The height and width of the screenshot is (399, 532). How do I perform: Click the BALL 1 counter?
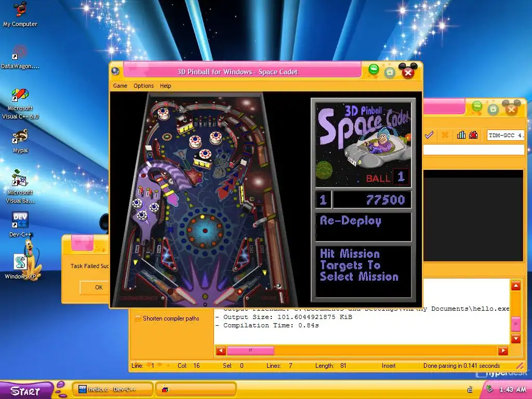tap(388, 178)
